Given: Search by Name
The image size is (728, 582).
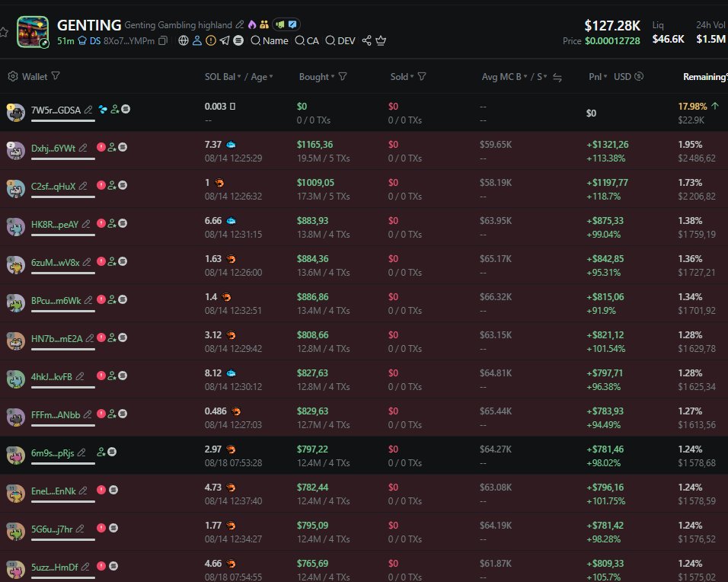Looking at the screenshot, I should pos(270,41).
